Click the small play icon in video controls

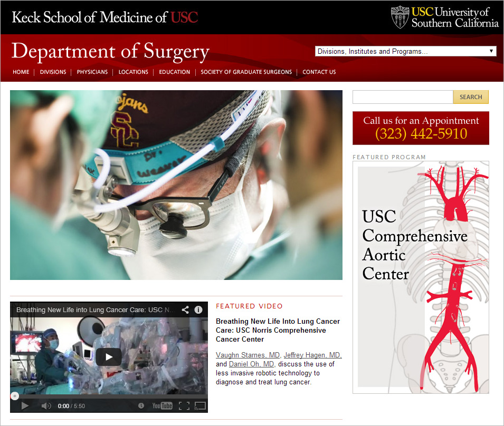[x=25, y=406]
